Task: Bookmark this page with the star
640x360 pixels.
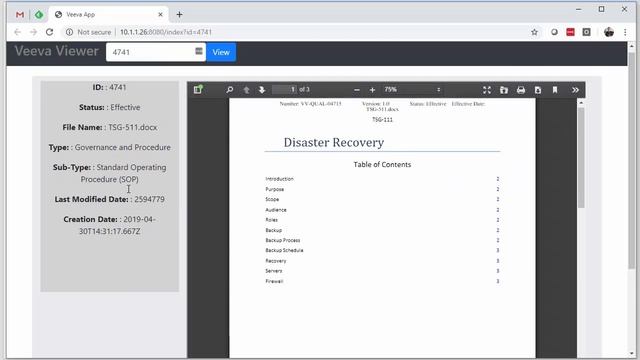Action: 534,32
